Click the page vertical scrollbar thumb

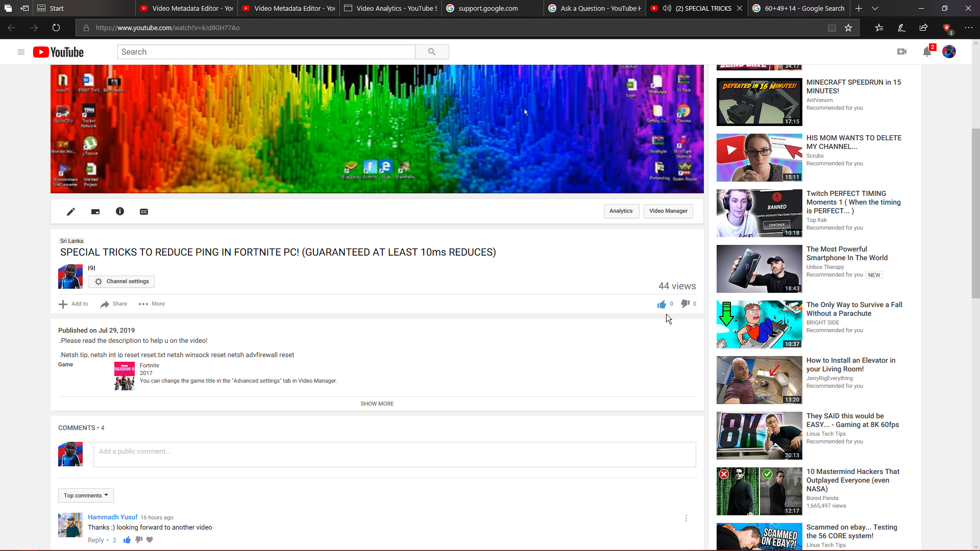pyautogui.click(x=975, y=213)
